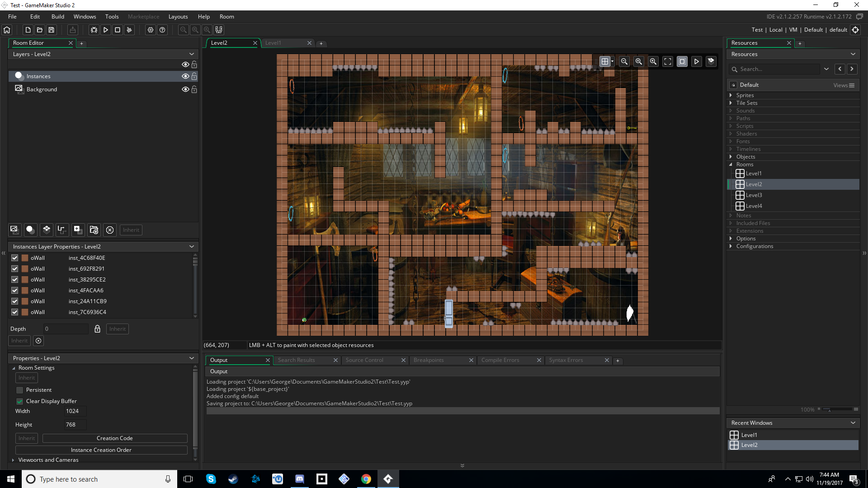Expand Viewports and Cameras section
The image size is (868, 488).
tap(13, 460)
